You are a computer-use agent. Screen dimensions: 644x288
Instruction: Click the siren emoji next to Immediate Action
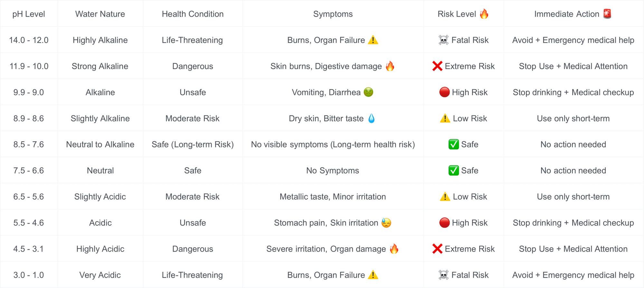tap(607, 14)
